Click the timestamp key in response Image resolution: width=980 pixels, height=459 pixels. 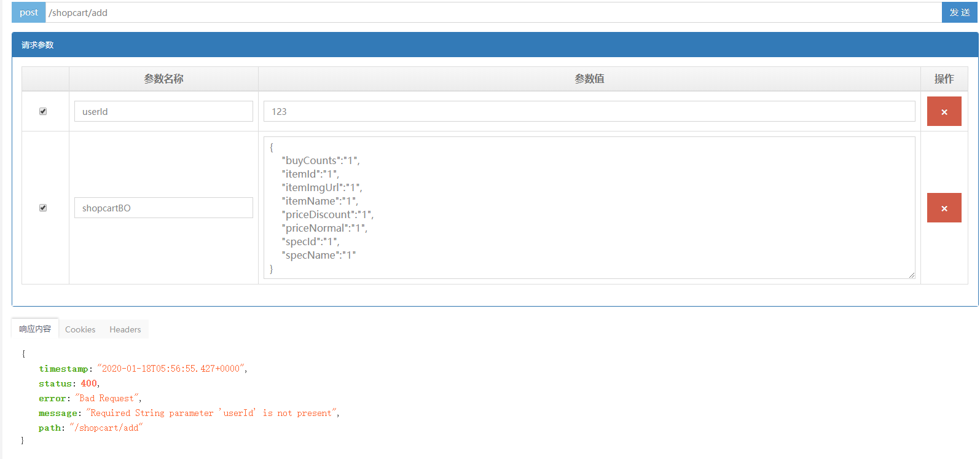[63, 369]
